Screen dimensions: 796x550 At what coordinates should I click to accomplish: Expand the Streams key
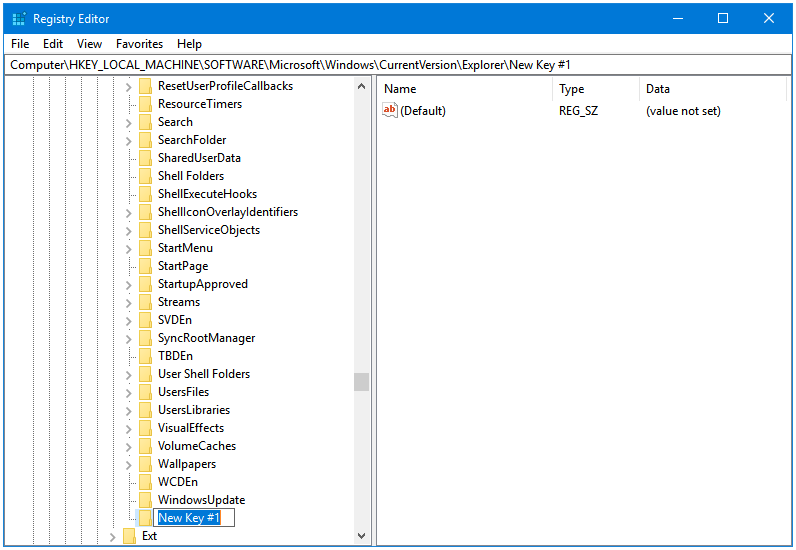click(x=128, y=303)
